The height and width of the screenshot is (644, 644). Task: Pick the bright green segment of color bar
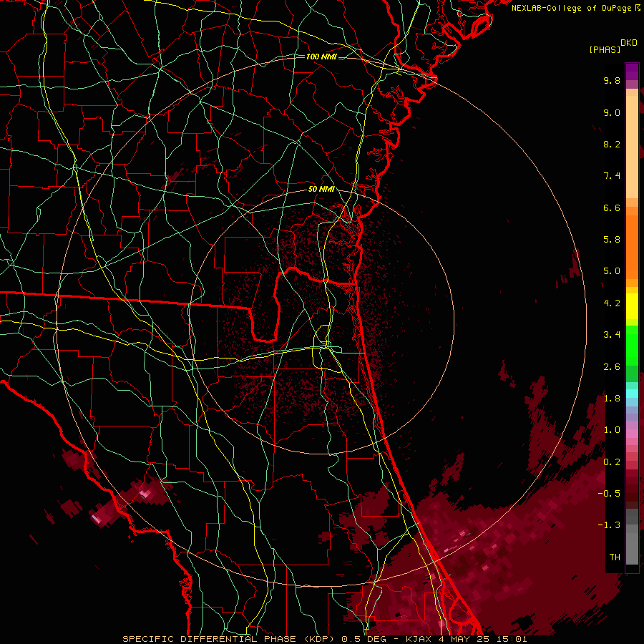click(632, 346)
